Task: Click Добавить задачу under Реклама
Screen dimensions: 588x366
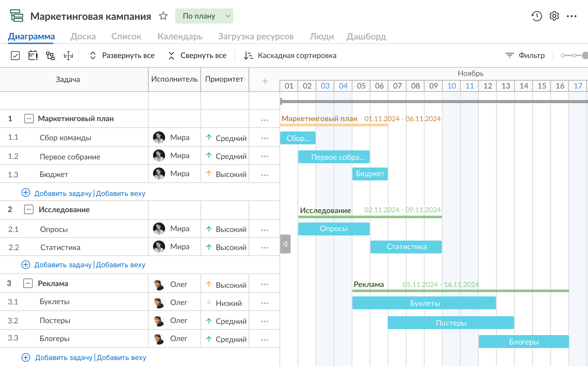Action: (64, 357)
